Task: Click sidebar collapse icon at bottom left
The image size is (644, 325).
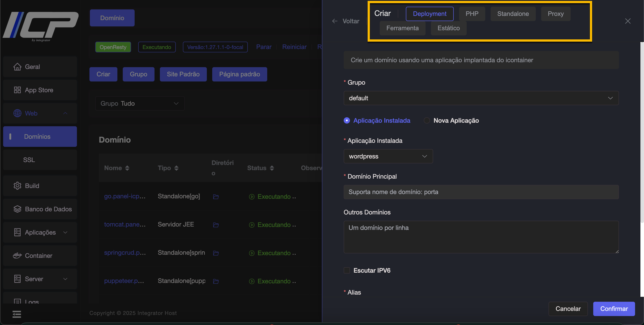Action: point(17,314)
